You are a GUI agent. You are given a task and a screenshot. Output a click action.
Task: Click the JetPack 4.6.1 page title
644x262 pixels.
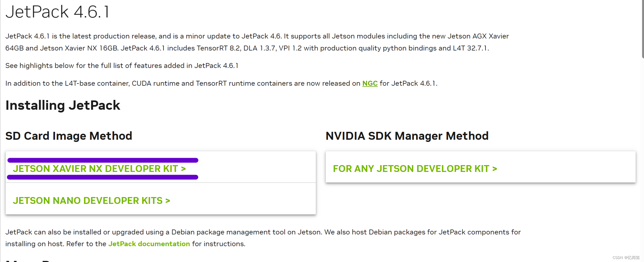pyautogui.click(x=57, y=12)
